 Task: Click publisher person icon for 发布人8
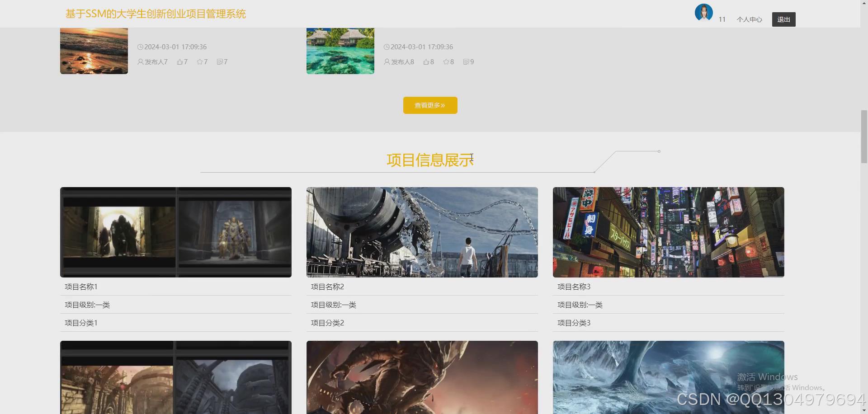pyautogui.click(x=387, y=62)
